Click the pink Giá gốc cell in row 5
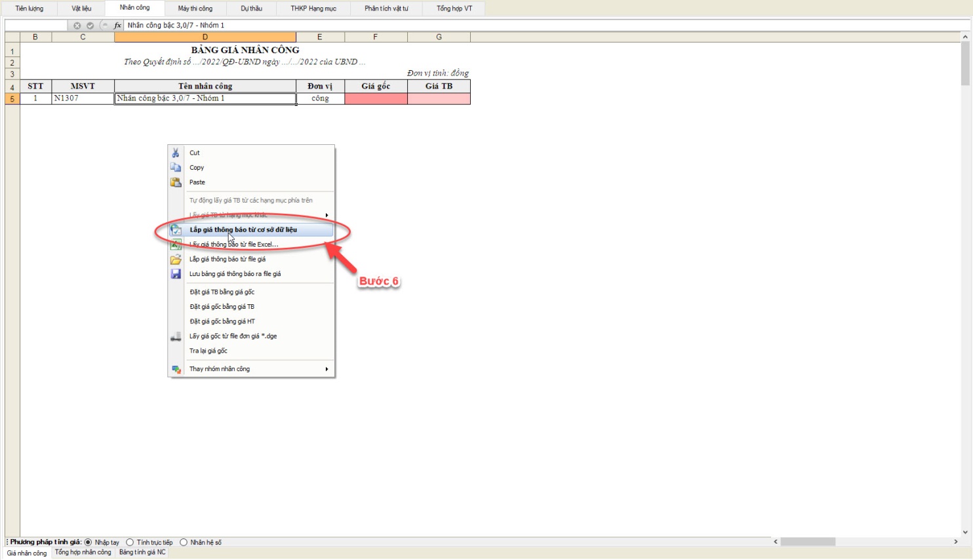This screenshot has height=560, width=973. click(376, 98)
